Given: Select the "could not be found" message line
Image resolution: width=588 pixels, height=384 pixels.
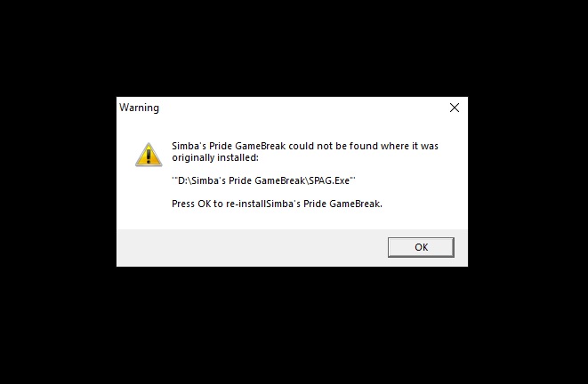Looking at the screenshot, I should tap(305, 146).
